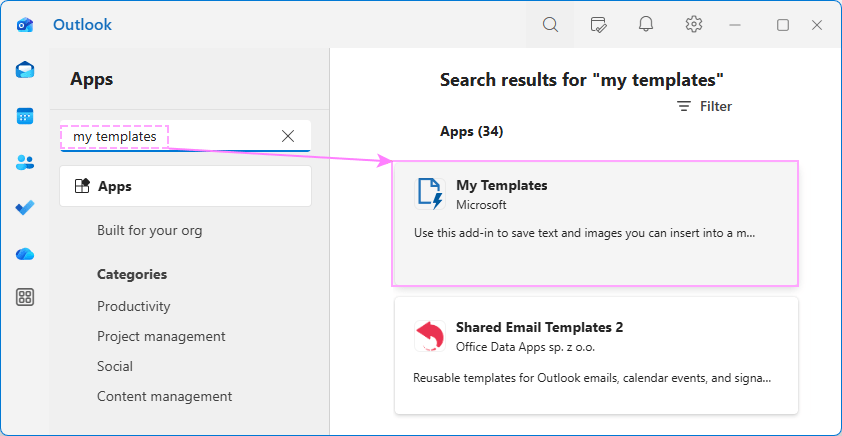
Task: Open the People sidebar icon
Action: tap(25, 163)
